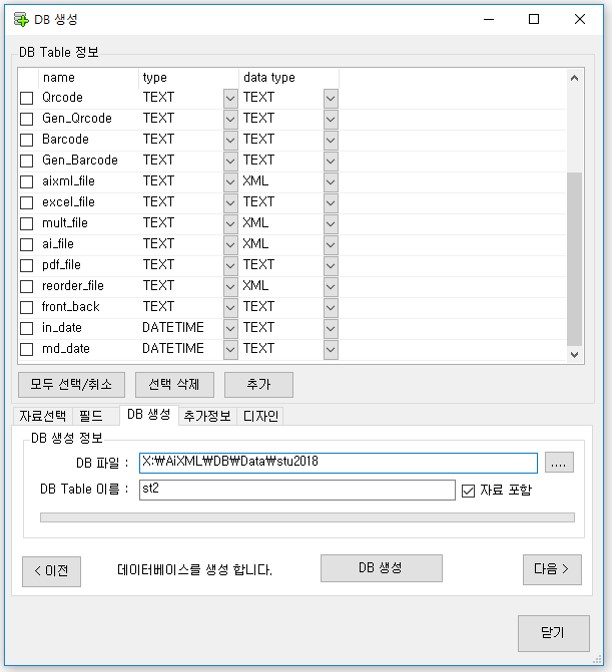Open type dropdown for in_date row
The height and width of the screenshot is (672, 612).
(230, 328)
